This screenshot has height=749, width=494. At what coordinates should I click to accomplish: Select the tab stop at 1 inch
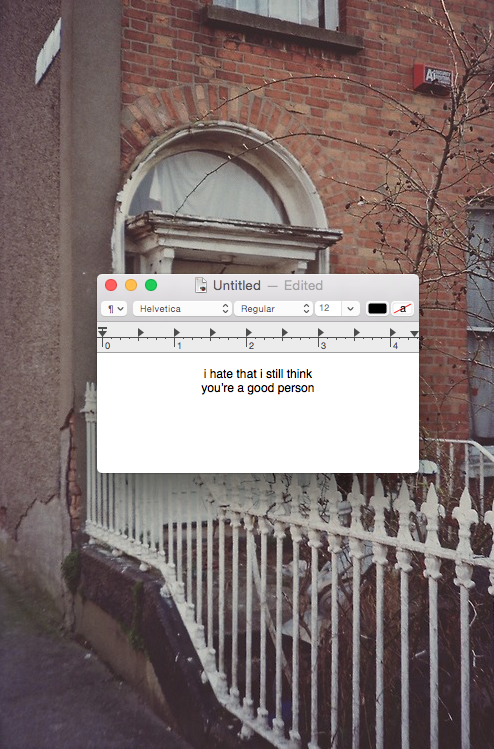point(176,332)
